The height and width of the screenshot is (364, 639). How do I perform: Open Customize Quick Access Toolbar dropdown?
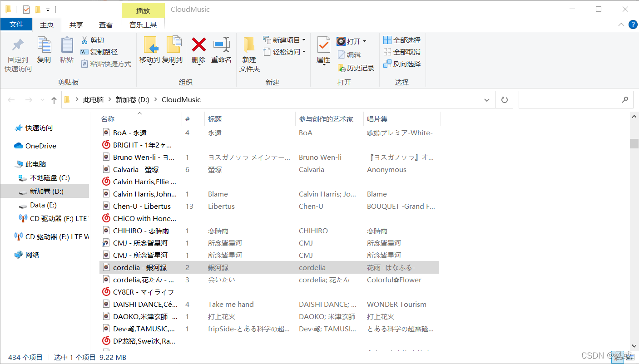tap(48, 10)
